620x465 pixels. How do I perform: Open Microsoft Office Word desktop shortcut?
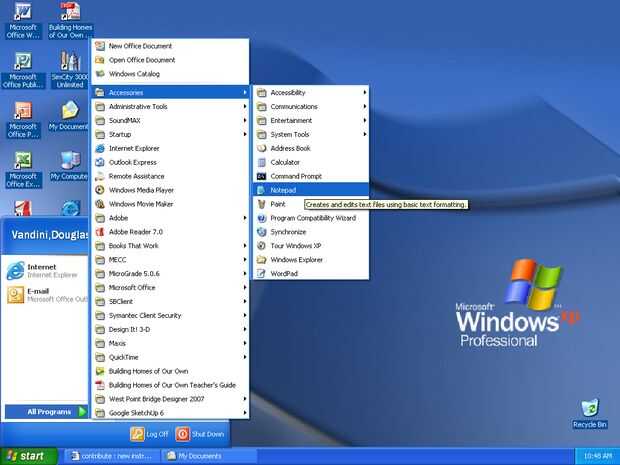tap(23, 21)
